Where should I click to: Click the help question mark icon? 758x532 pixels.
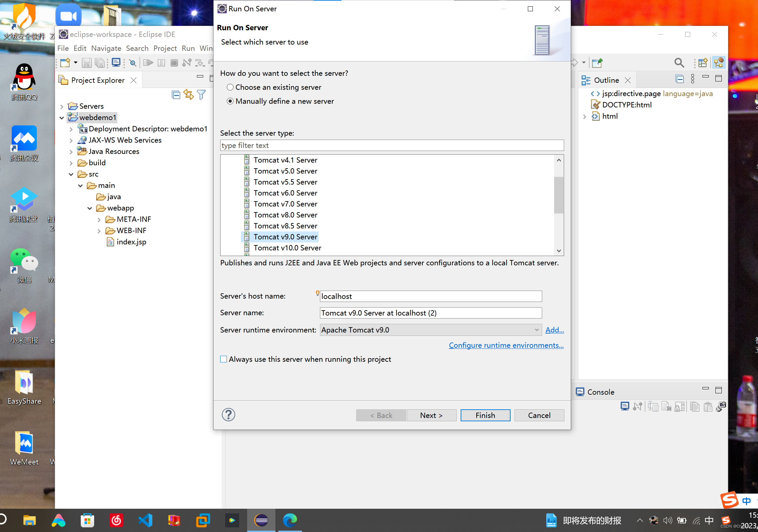[228, 415]
